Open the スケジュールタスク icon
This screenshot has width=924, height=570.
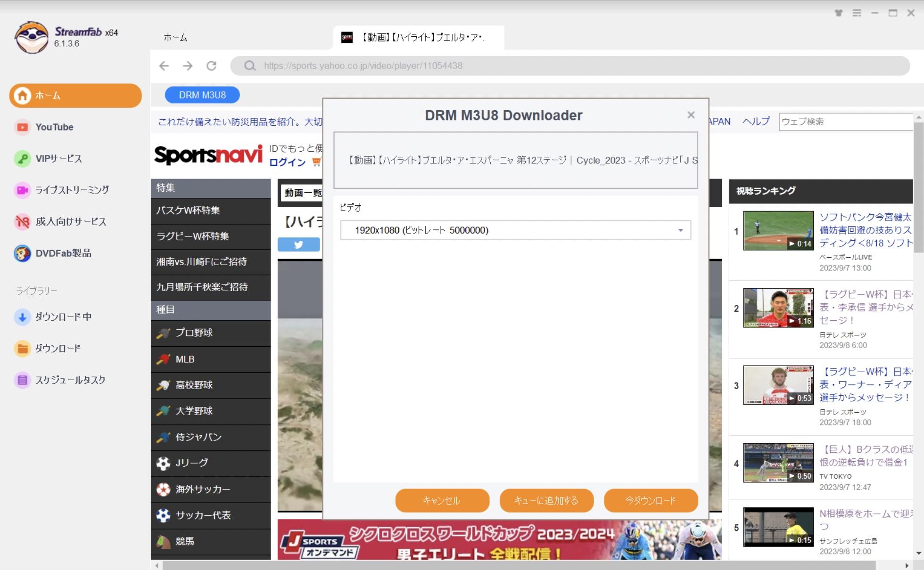tap(22, 380)
